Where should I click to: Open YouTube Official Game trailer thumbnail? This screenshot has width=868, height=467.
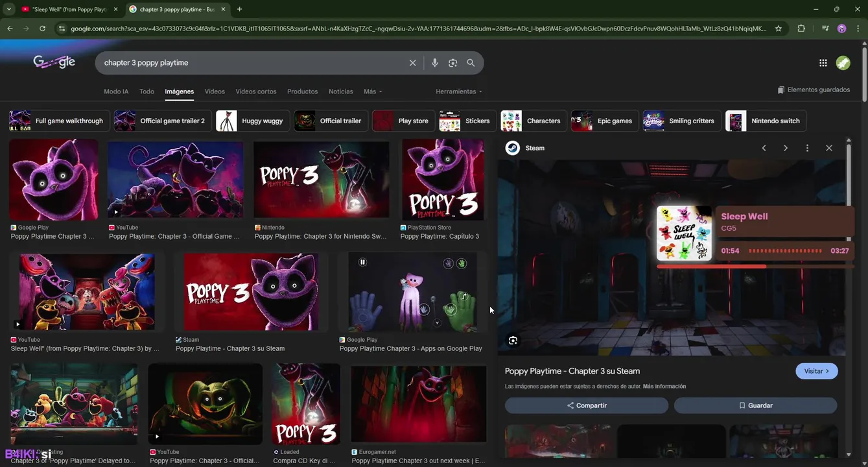[x=175, y=180]
